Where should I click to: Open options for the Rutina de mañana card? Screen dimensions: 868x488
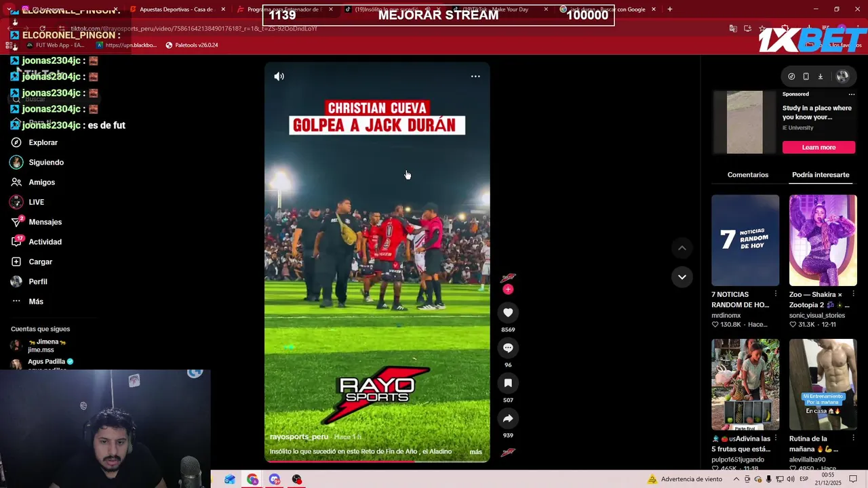coord(853,439)
